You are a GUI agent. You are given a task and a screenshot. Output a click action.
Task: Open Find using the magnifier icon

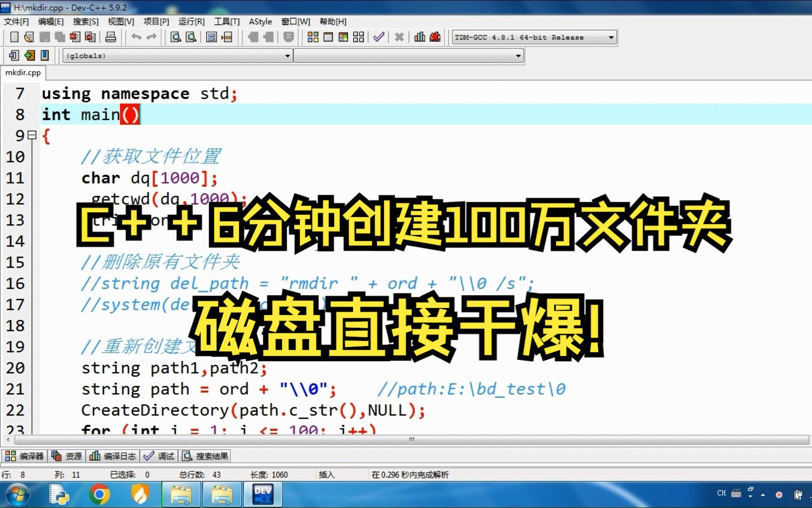[176, 37]
